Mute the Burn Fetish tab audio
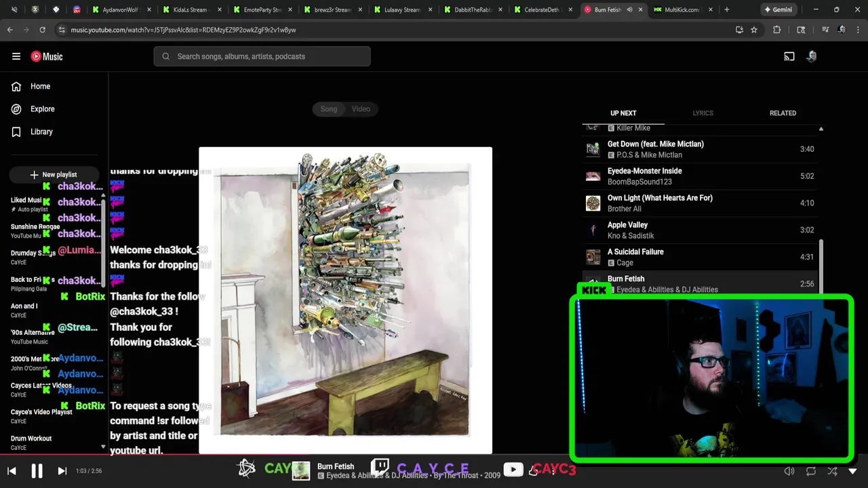Image resolution: width=868 pixels, height=488 pixels. [630, 9]
